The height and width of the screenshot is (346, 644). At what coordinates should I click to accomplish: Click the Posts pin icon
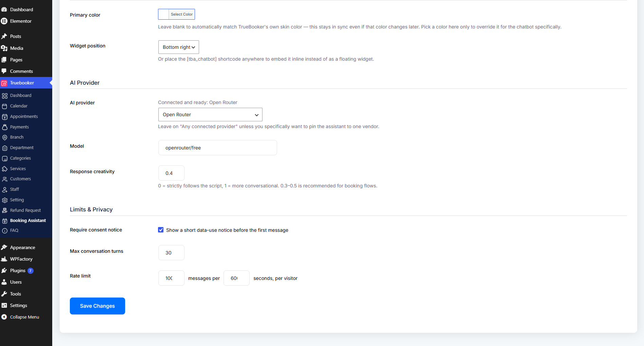pos(4,36)
